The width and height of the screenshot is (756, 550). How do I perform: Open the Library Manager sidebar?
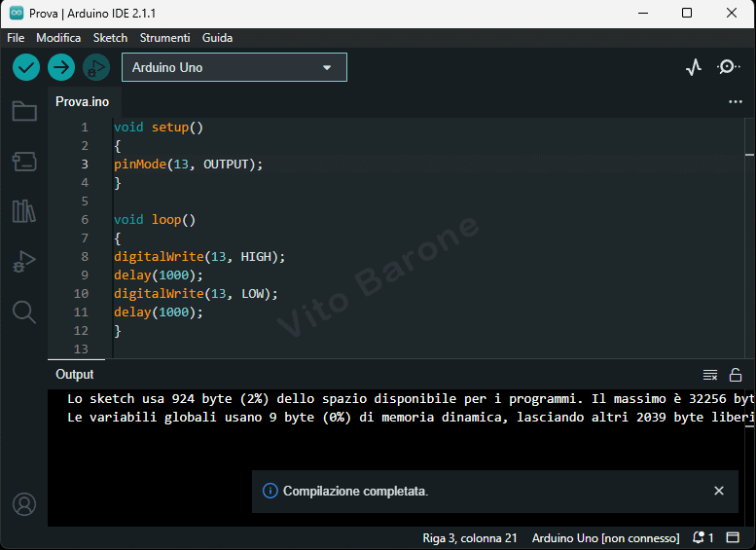click(x=24, y=211)
